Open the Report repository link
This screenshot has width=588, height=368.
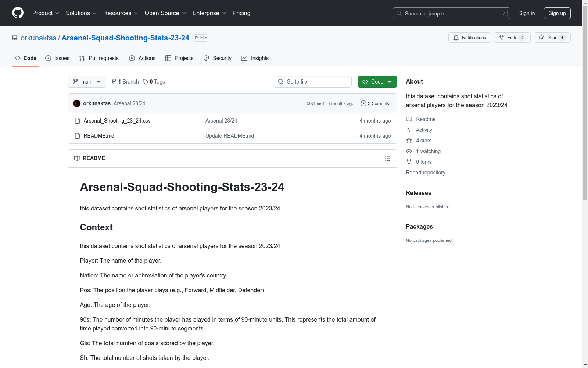pos(426,173)
